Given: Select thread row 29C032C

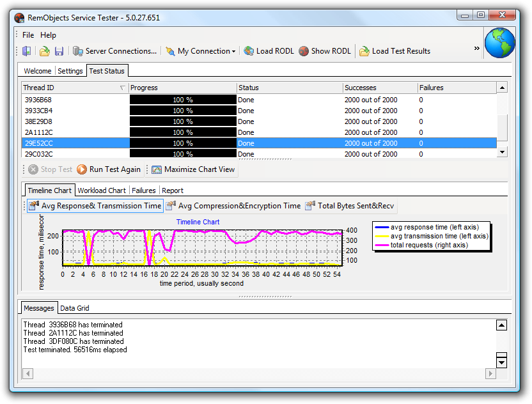Looking at the screenshot, I should click(259, 153).
